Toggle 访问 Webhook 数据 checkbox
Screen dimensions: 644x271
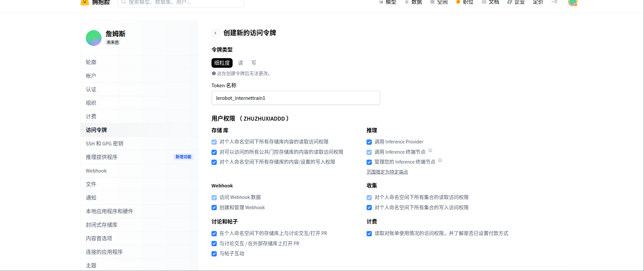click(x=214, y=198)
